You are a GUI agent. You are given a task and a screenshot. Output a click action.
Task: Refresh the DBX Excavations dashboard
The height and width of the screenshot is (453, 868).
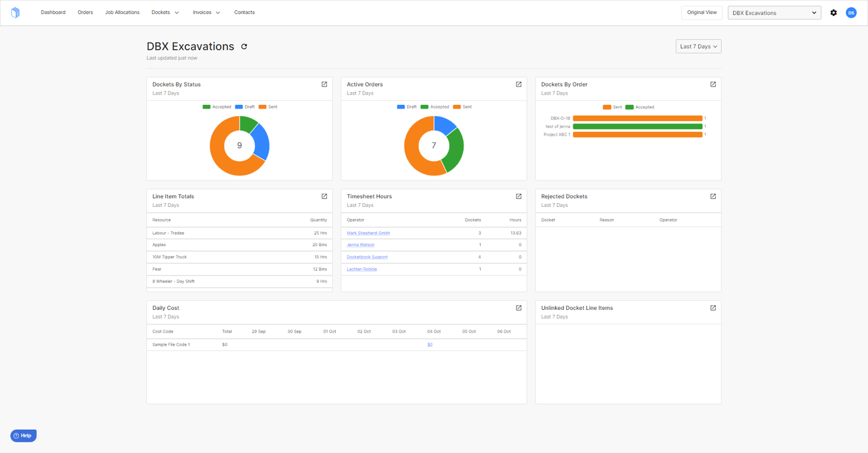tap(244, 46)
